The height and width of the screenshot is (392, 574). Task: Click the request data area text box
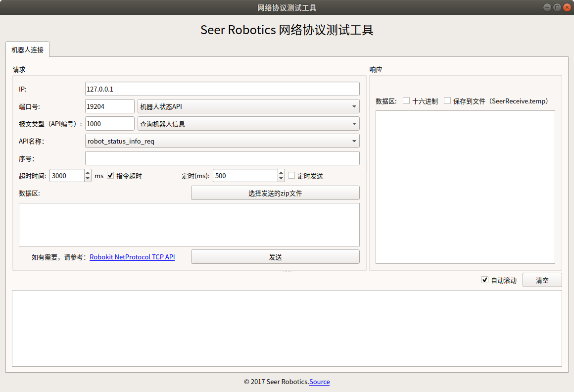[189, 225]
